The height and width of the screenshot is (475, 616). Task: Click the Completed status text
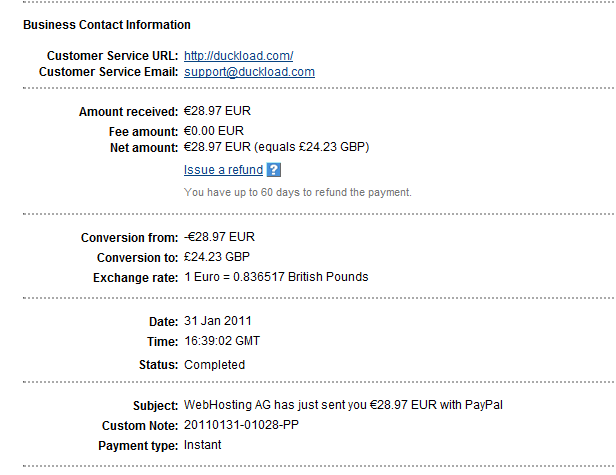214,364
